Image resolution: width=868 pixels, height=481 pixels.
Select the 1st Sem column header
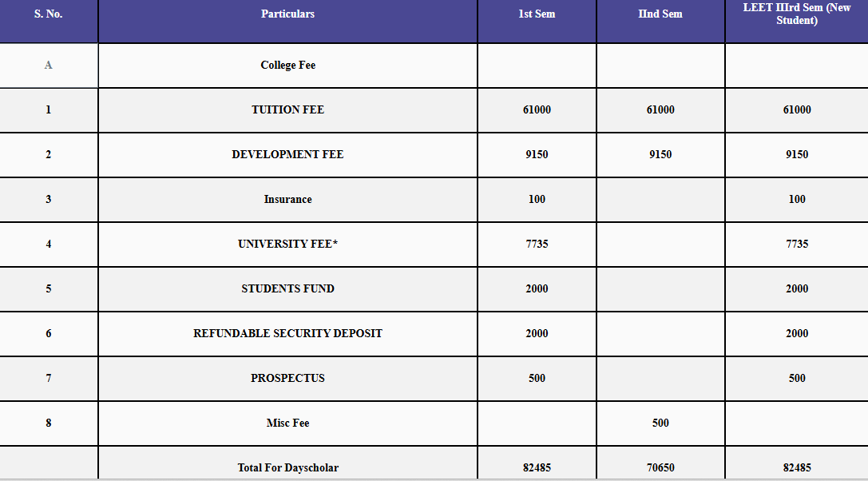click(x=537, y=21)
